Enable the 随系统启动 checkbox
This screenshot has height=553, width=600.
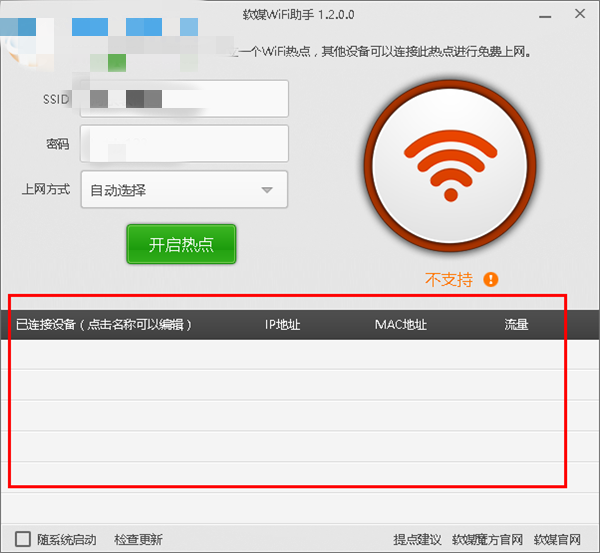click(x=23, y=539)
